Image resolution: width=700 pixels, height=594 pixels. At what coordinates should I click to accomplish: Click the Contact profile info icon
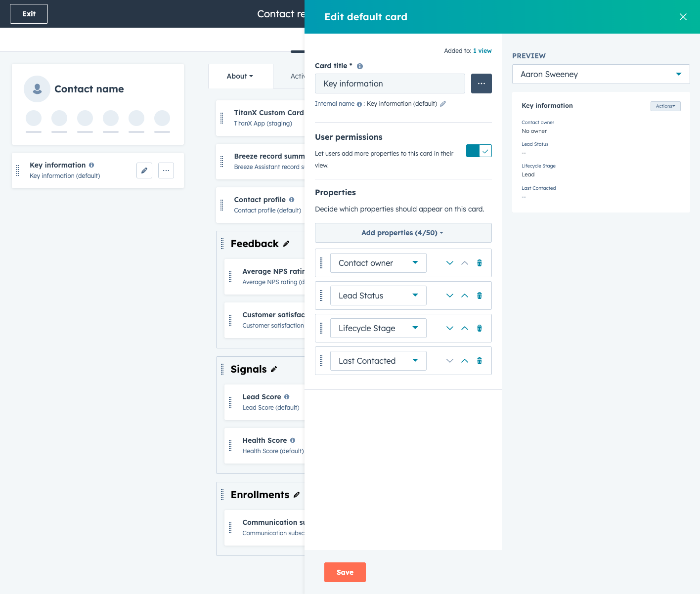292,200
